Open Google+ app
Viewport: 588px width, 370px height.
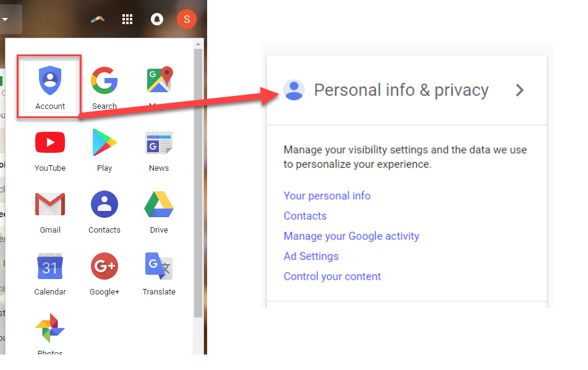point(104,274)
